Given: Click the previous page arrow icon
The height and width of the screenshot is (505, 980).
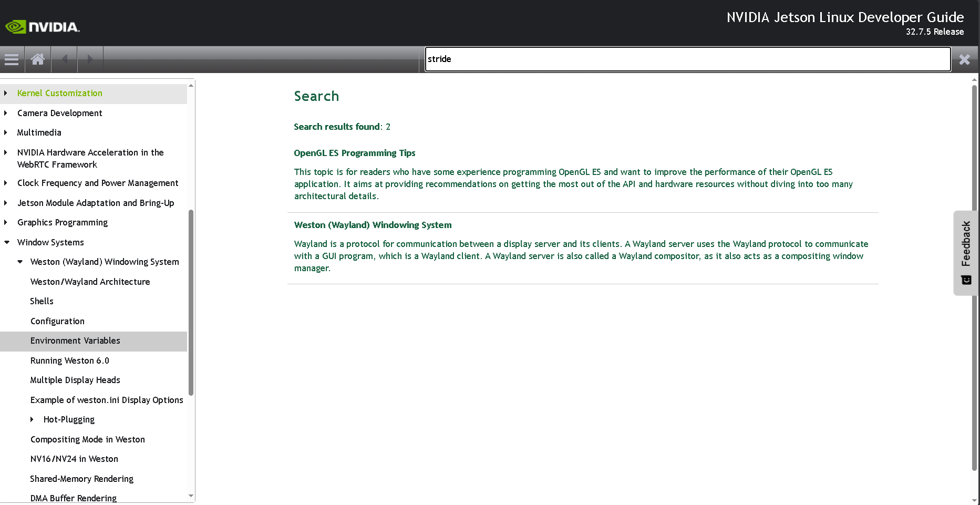Looking at the screenshot, I should pyautogui.click(x=65, y=59).
